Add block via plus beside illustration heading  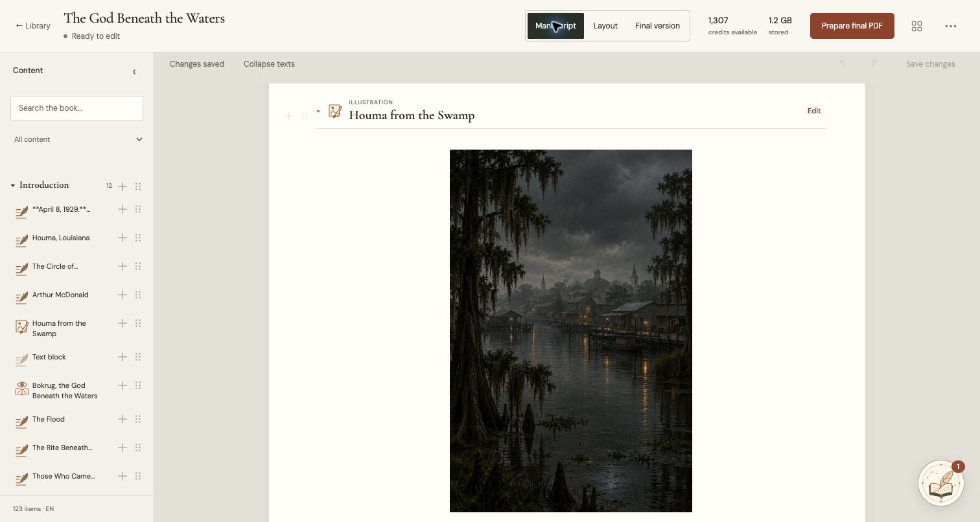click(289, 116)
